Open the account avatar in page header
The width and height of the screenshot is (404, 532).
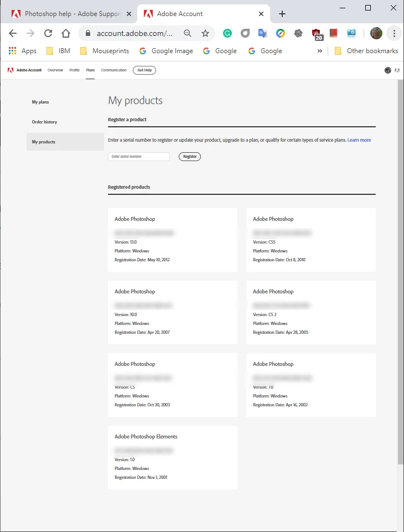(x=388, y=70)
